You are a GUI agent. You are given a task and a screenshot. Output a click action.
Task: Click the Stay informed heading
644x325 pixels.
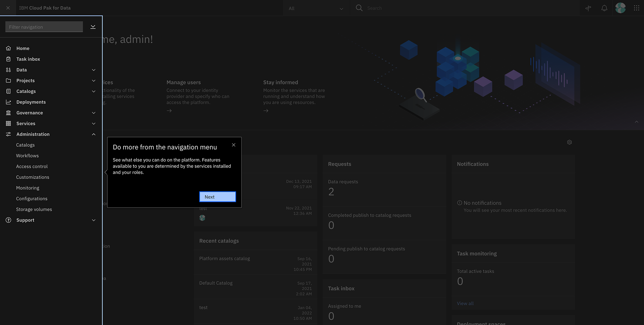click(x=280, y=82)
